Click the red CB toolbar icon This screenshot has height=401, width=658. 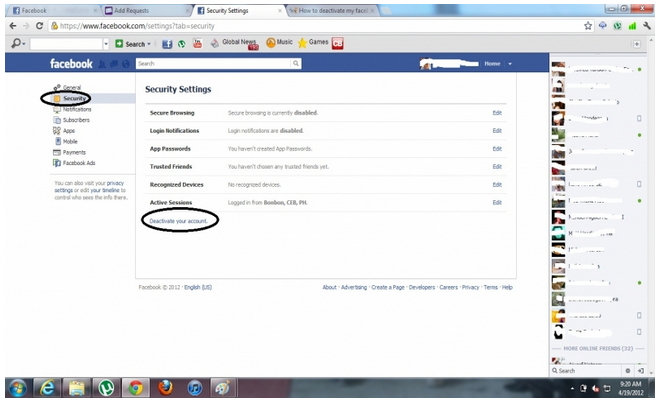click(x=337, y=43)
